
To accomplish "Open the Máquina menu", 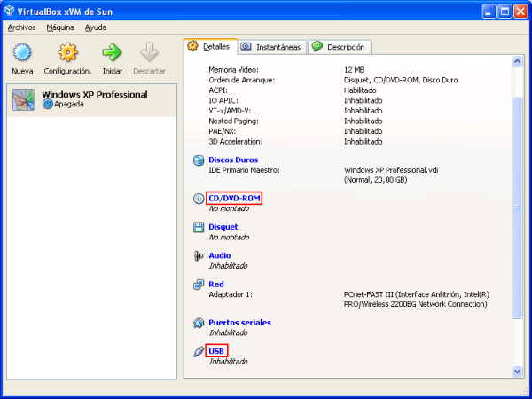I will pos(60,27).
